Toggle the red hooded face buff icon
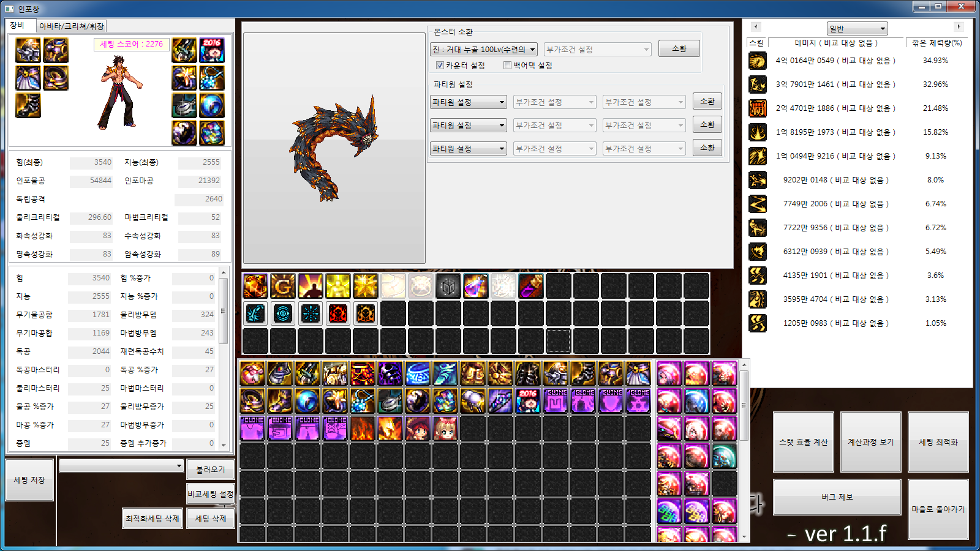The height and width of the screenshot is (551, 980). pos(338,313)
